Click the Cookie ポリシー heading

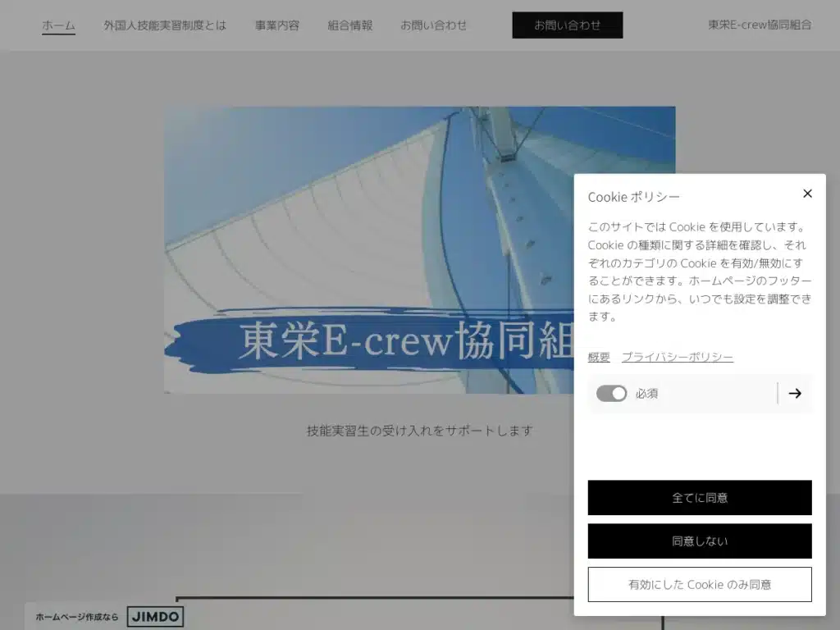(x=634, y=197)
